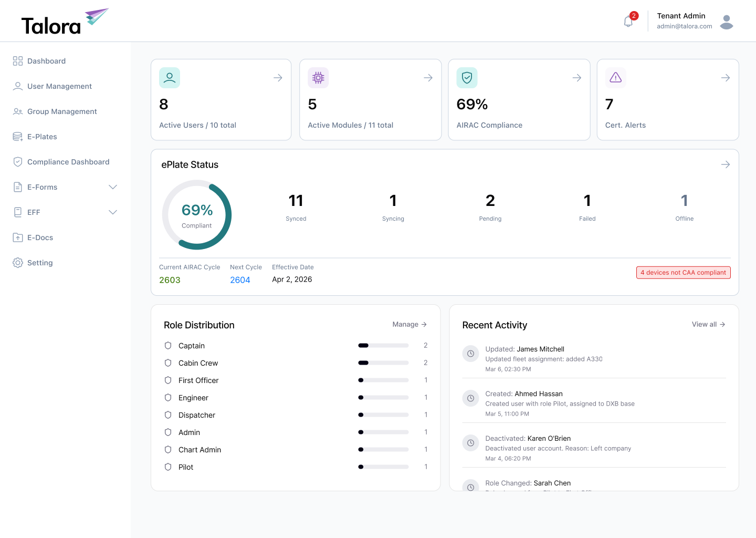The image size is (756, 538).
Task: Click the 4 devices not CAA compliant badge
Action: pos(684,273)
